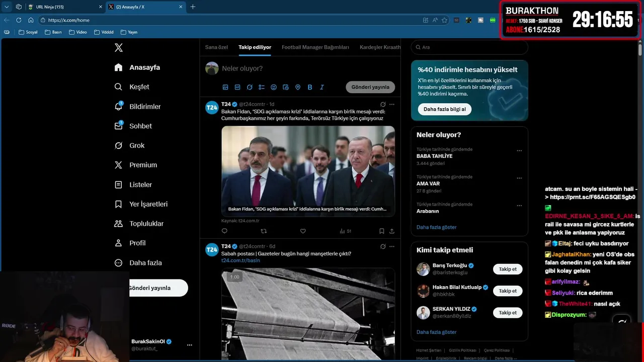Open the Sosyal bookmarks folder
Screen dimensions: 644x362
tap(28, 32)
